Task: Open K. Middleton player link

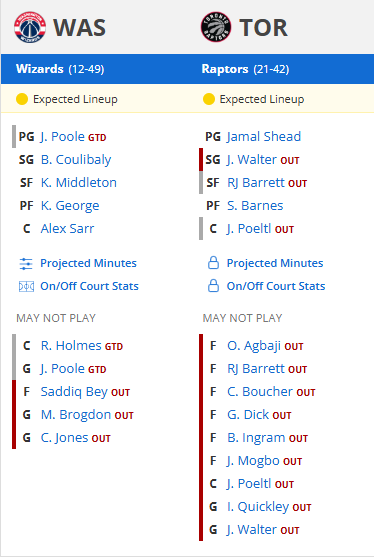Action: click(x=79, y=183)
